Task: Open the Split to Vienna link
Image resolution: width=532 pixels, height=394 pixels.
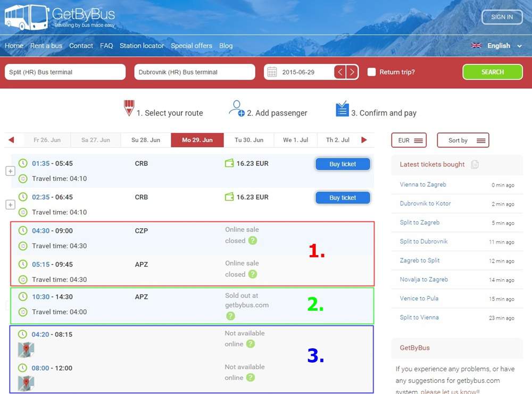Action: 419,317
